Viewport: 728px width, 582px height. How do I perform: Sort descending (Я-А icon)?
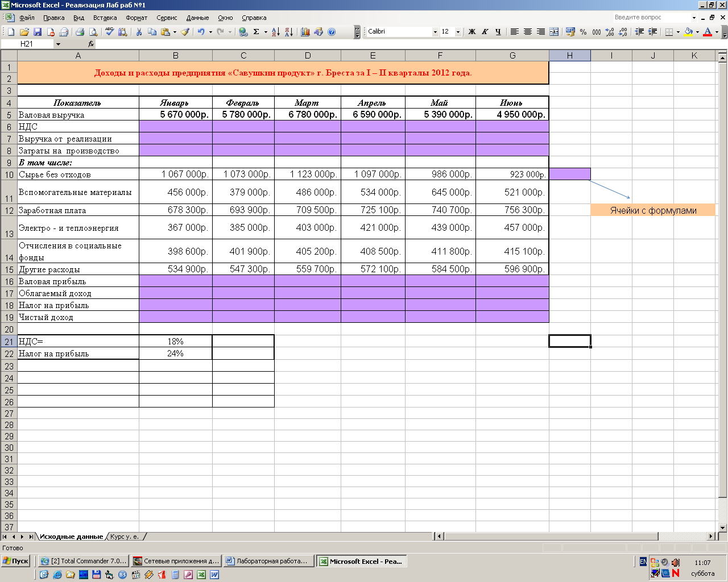point(289,32)
